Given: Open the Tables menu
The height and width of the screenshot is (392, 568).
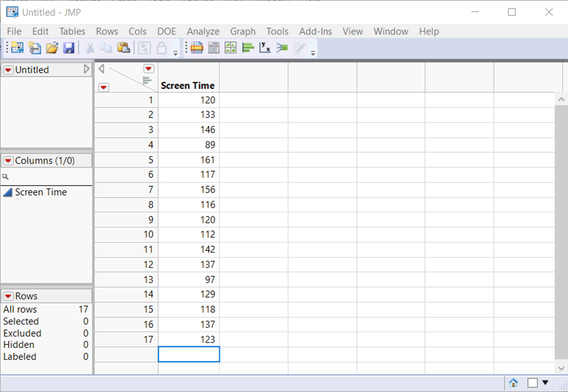Looking at the screenshot, I should coord(72,31).
